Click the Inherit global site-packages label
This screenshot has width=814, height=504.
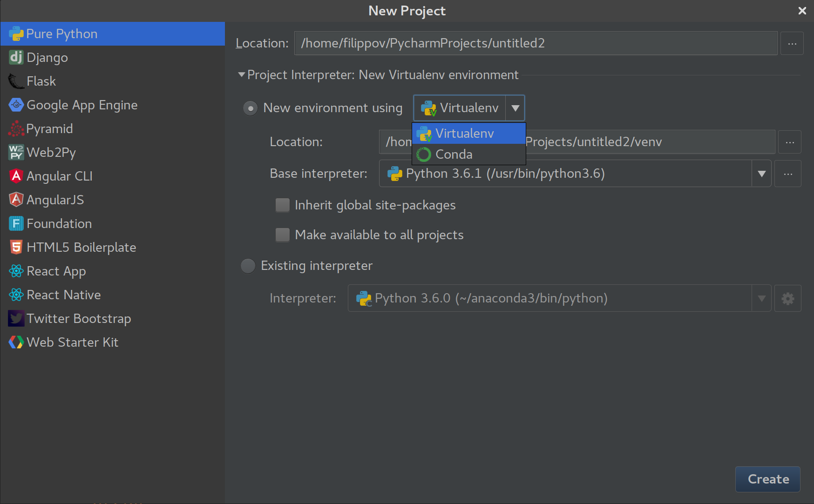pyautogui.click(x=375, y=205)
